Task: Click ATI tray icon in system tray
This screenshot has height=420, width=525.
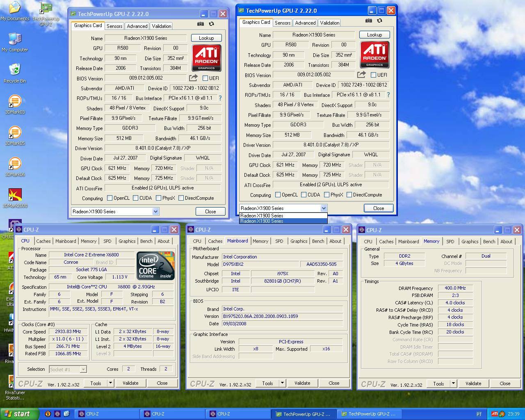Action: pyautogui.click(x=495, y=414)
